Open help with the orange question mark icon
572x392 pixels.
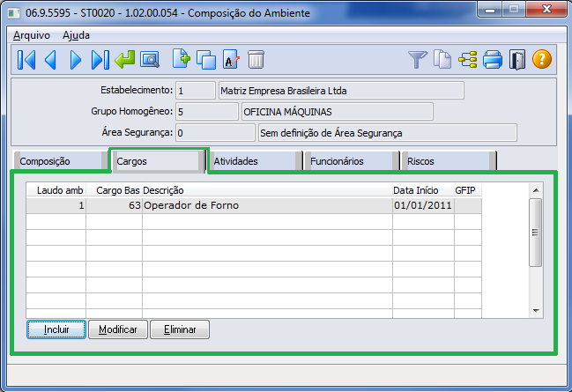tap(542, 59)
